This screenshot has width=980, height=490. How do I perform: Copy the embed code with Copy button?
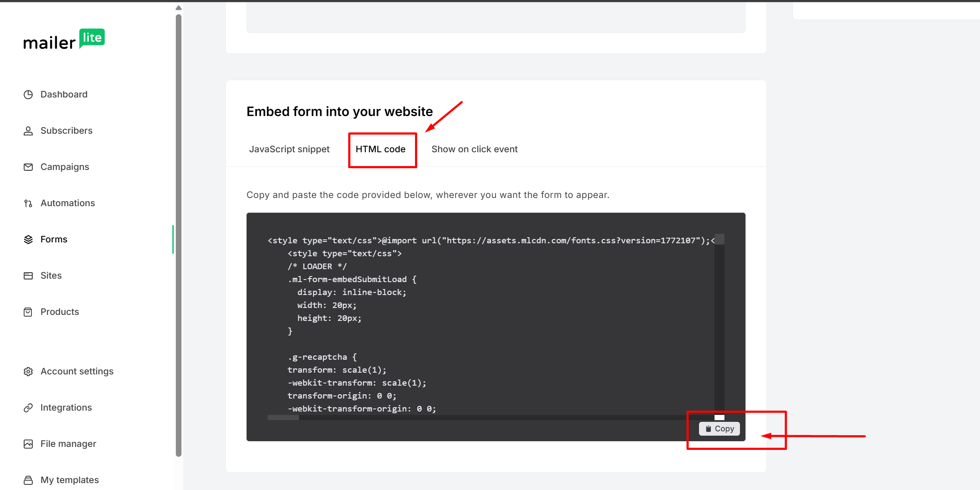719,429
